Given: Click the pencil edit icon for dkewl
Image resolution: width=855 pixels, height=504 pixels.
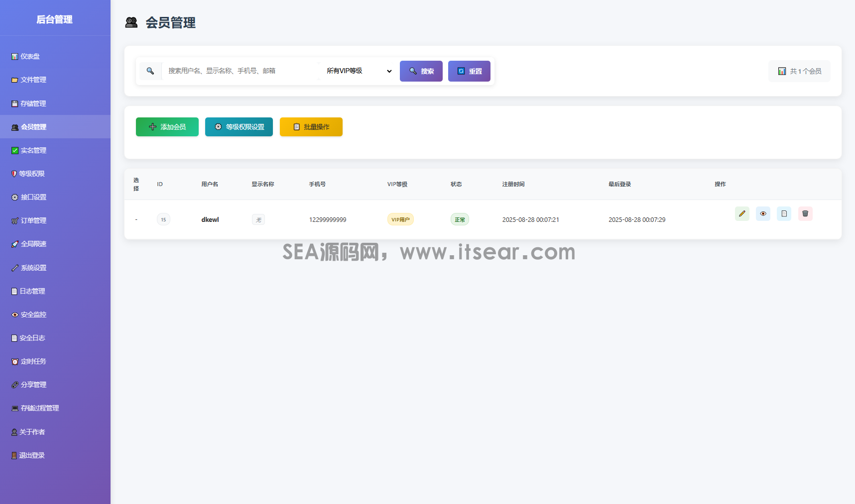Looking at the screenshot, I should coord(742,214).
